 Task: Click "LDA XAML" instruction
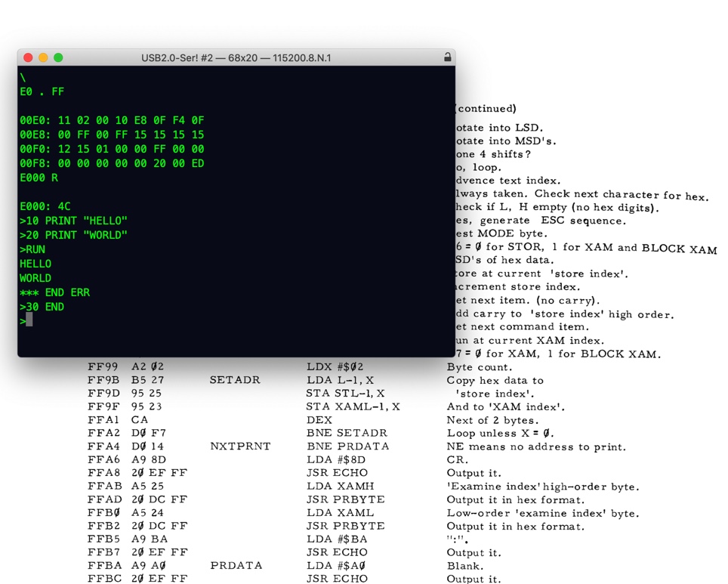pyautogui.click(x=340, y=512)
